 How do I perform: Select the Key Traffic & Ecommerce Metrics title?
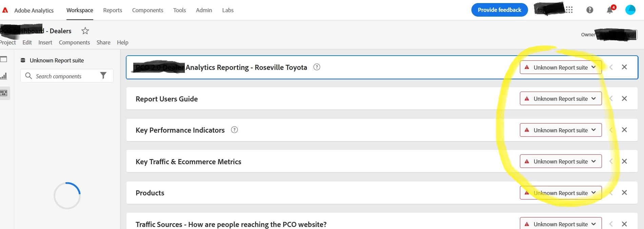pyautogui.click(x=188, y=161)
